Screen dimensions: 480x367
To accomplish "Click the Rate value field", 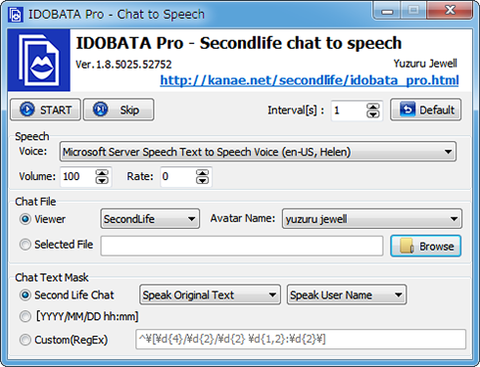I will pos(178,176).
